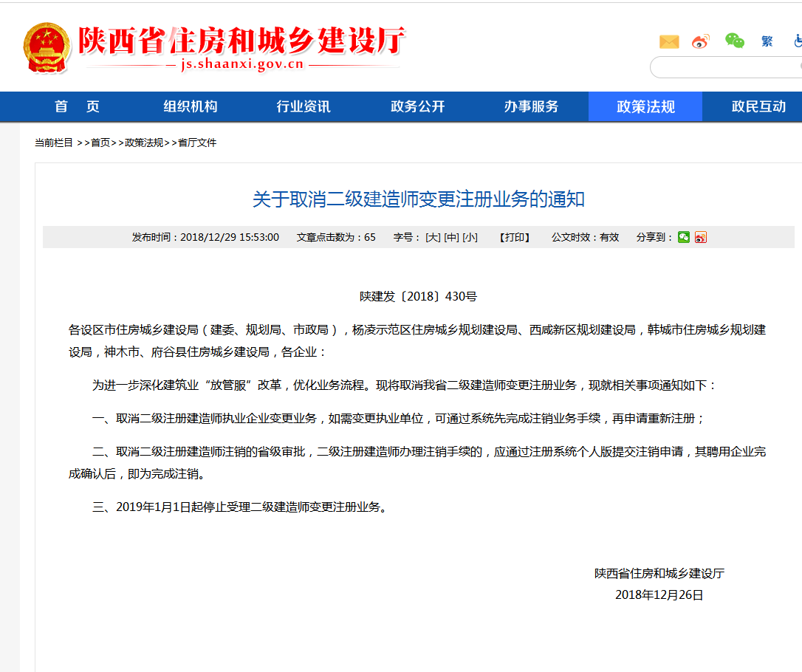Image resolution: width=802 pixels, height=672 pixels.
Task: Share article via green WeChat share icon
Action: pos(684,237)
